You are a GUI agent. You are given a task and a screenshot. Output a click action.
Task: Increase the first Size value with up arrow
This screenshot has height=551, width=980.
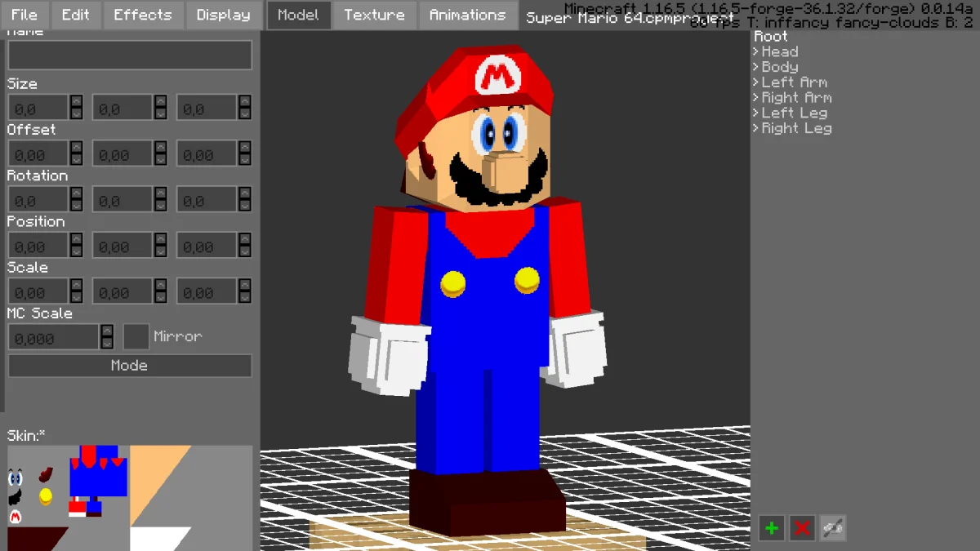(76, 101)
